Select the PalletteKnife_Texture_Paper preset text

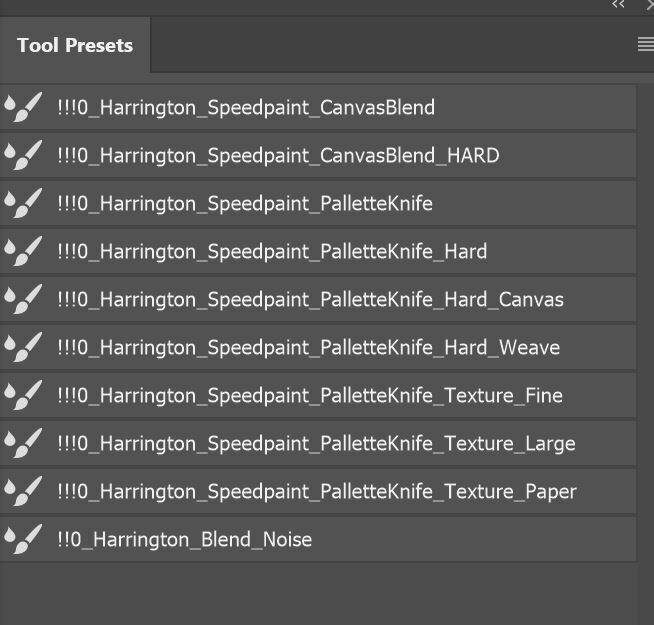(317, 491)
